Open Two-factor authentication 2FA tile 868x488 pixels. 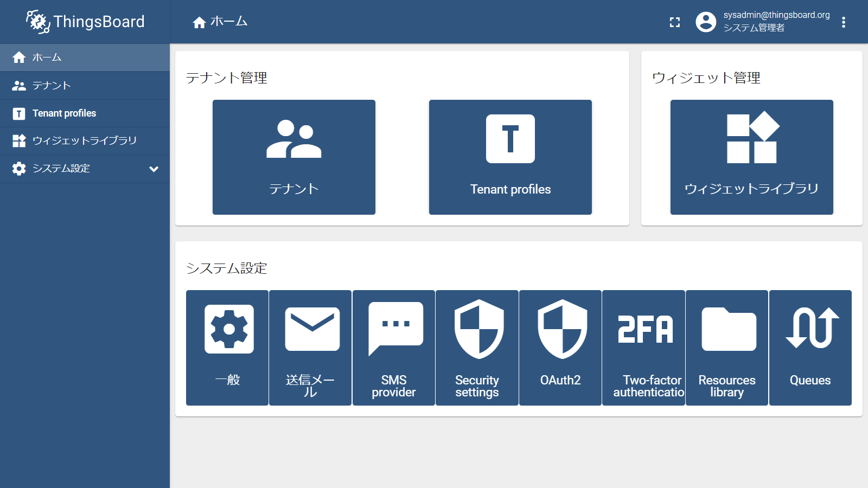(x=643, y=348)
